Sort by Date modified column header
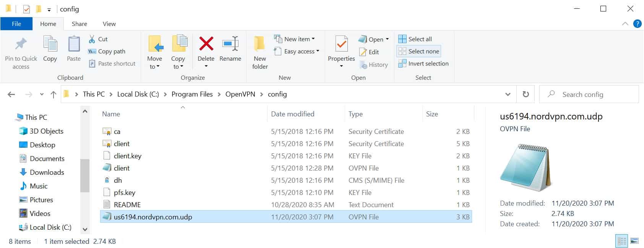 (x=306, y=114)
